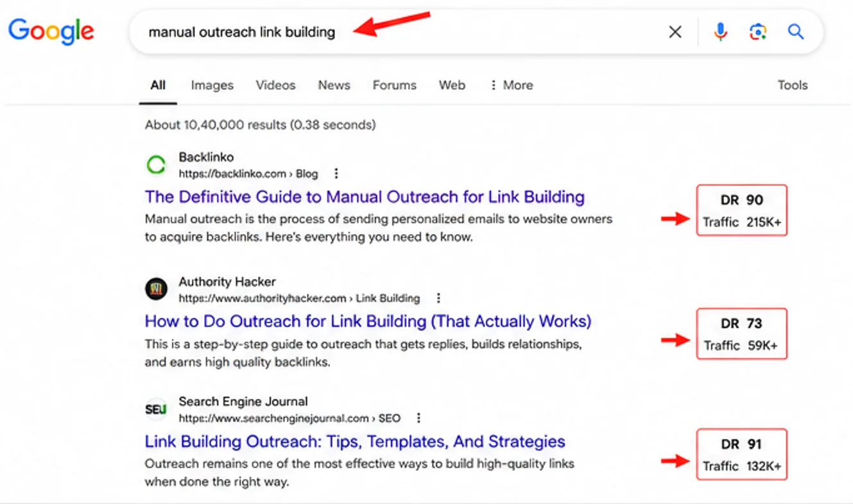Click the searchenginejournal.com › SEO URL
853x504 pixels.
[289, 418]
